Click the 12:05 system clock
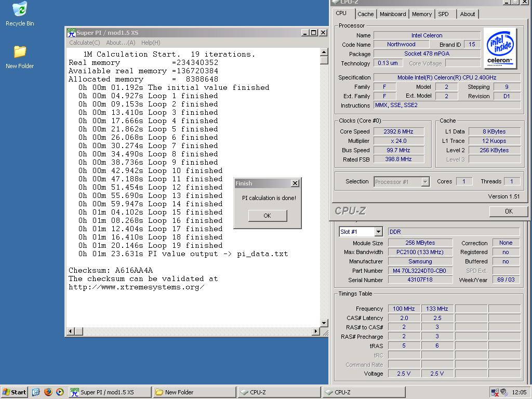The height and width of the screenshot is (399, 532). pyautogui.click(x=519, y=392)
